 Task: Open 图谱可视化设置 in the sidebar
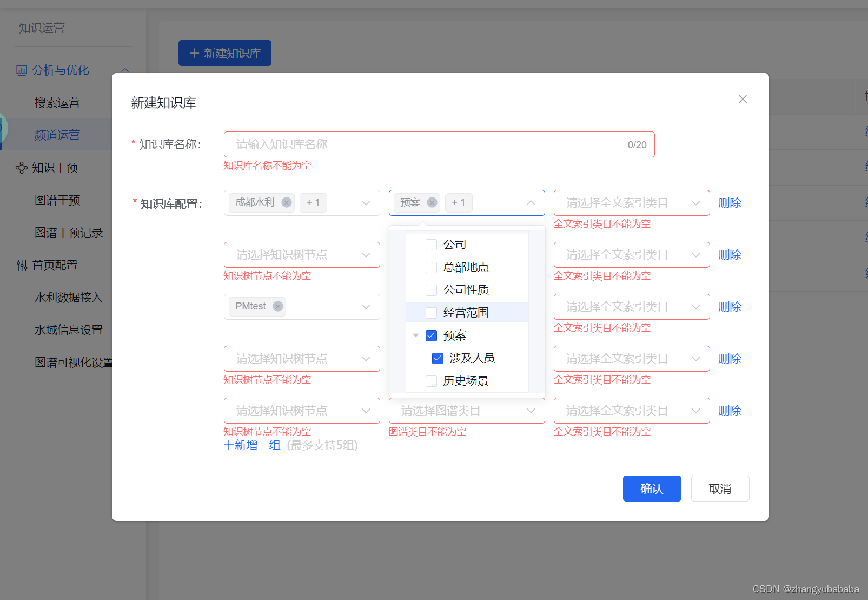coord(74,362)
